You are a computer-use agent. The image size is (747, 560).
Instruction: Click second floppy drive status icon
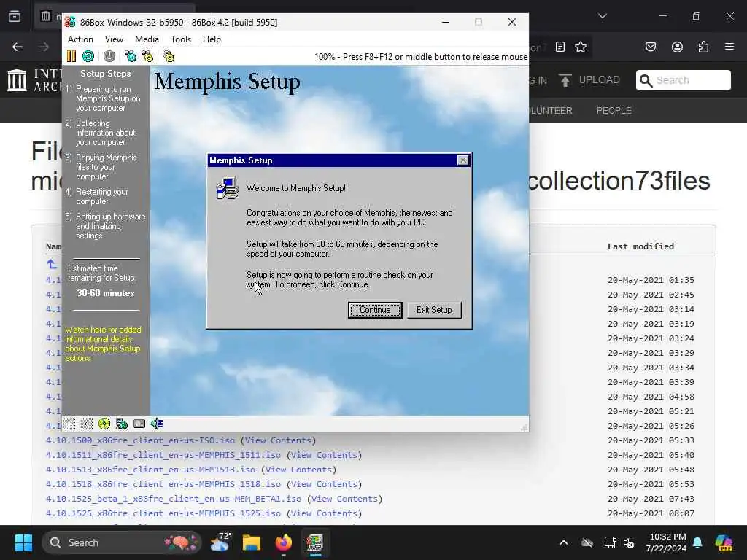[x=87, y=424]
